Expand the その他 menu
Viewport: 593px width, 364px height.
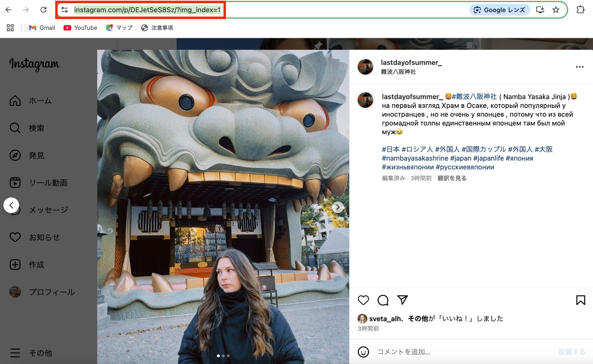[x=31, y=353]
